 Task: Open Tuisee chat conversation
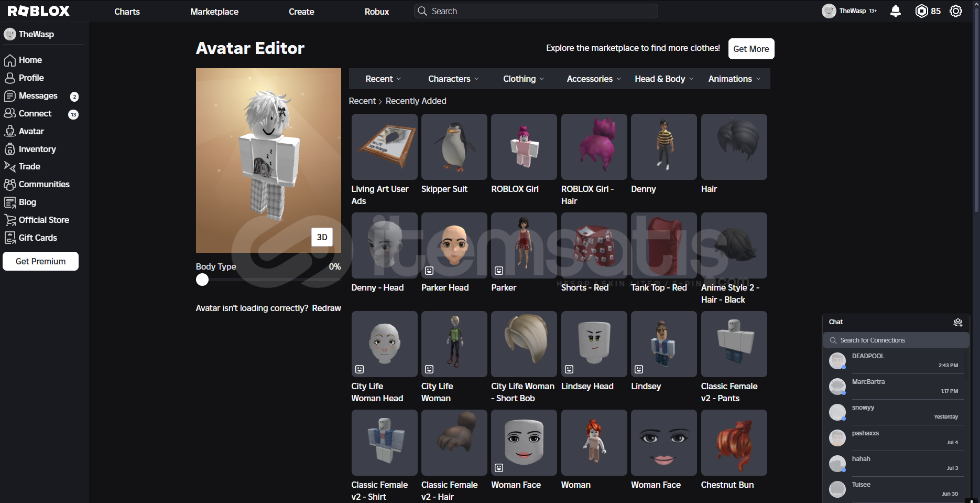click(x=896, y=489)
